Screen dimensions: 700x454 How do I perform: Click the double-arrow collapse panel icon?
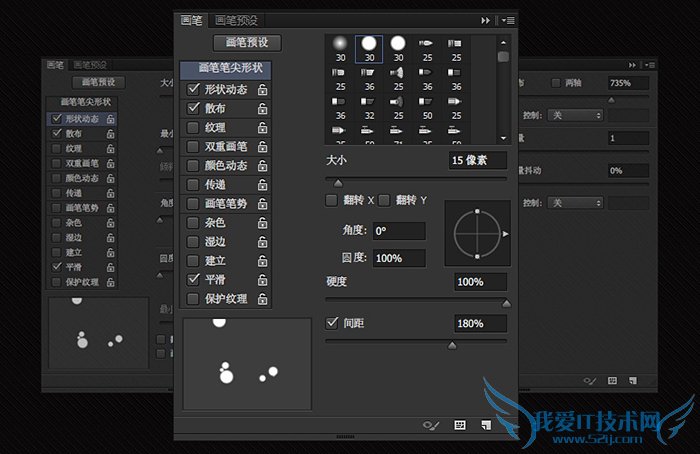click(487, 19)
